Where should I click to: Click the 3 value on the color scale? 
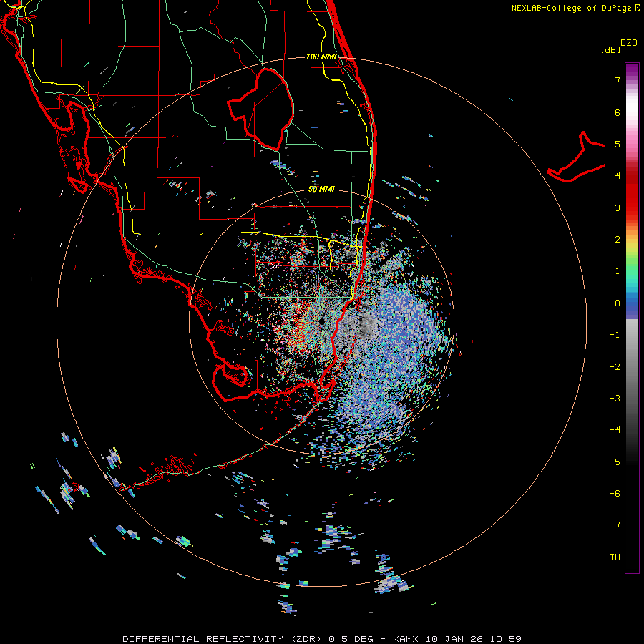618,208
